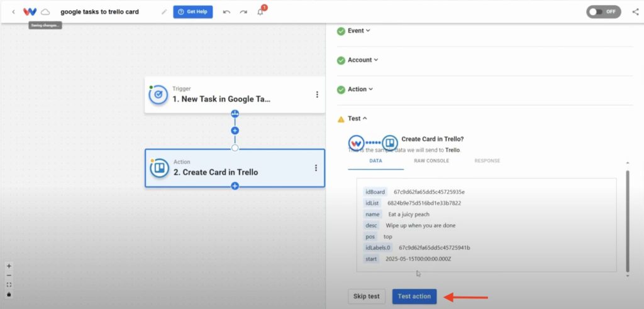Click the green check beside Action
The height and width of the screenshot is (309, 644).
point(341,90)
